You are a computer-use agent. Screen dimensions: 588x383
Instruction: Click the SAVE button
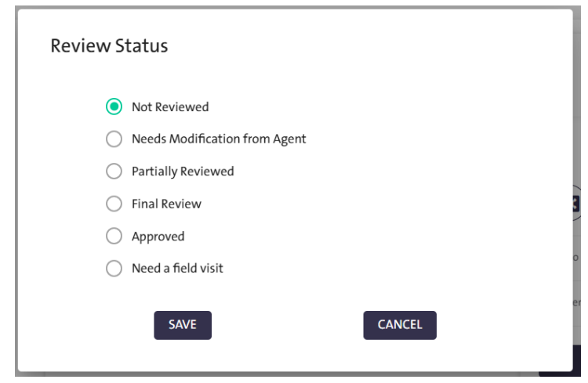coord(183,324)
